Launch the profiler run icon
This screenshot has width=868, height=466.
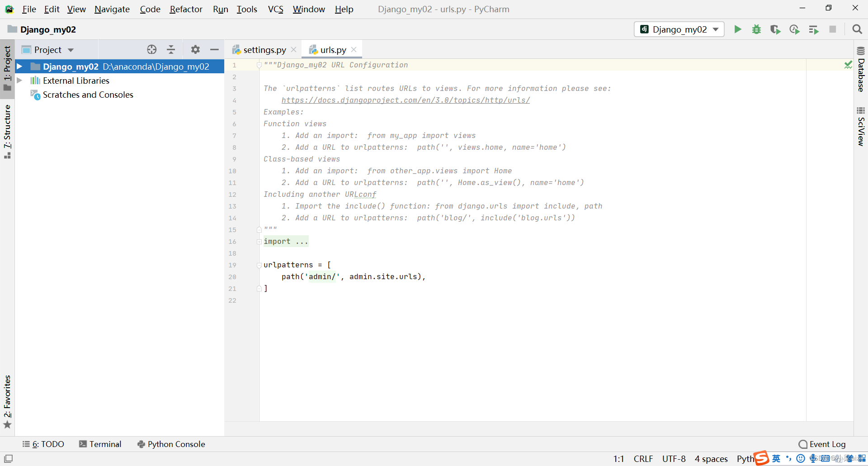pyautogui.click(x=794, y=29)
